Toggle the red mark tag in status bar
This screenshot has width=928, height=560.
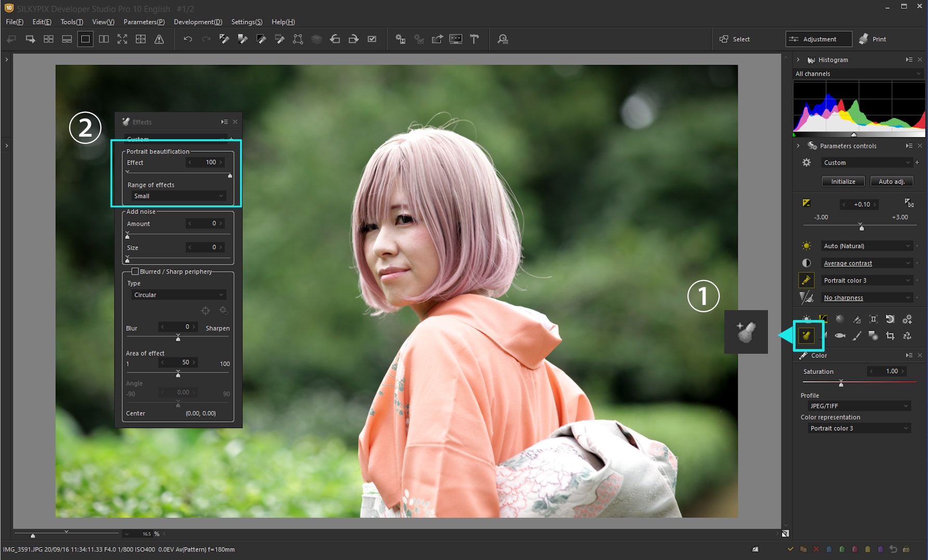(855, 549)
